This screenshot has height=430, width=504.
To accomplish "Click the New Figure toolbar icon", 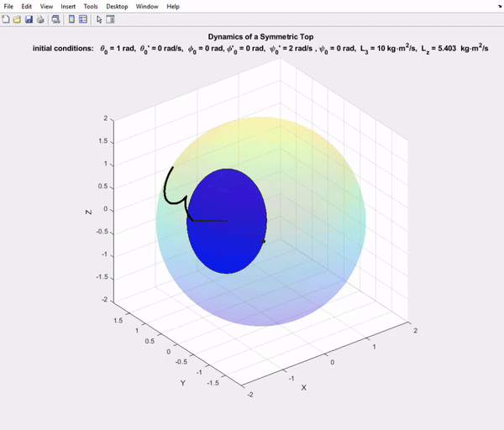I will (6, 19).
